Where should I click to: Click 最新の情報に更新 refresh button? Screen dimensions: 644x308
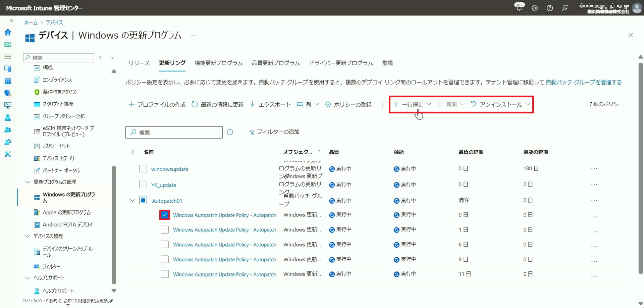click(x=217, y=104)
